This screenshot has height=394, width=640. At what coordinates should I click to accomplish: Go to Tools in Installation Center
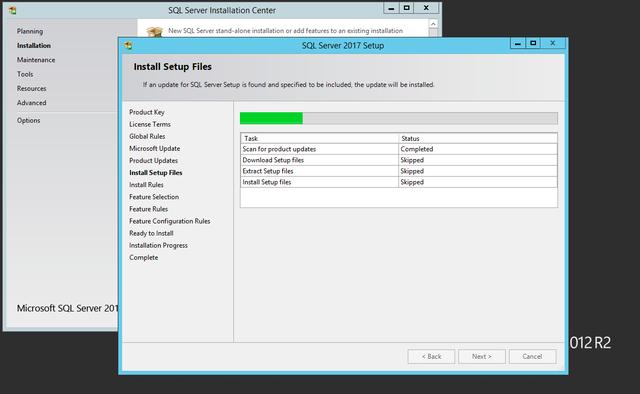click(25, 74)
